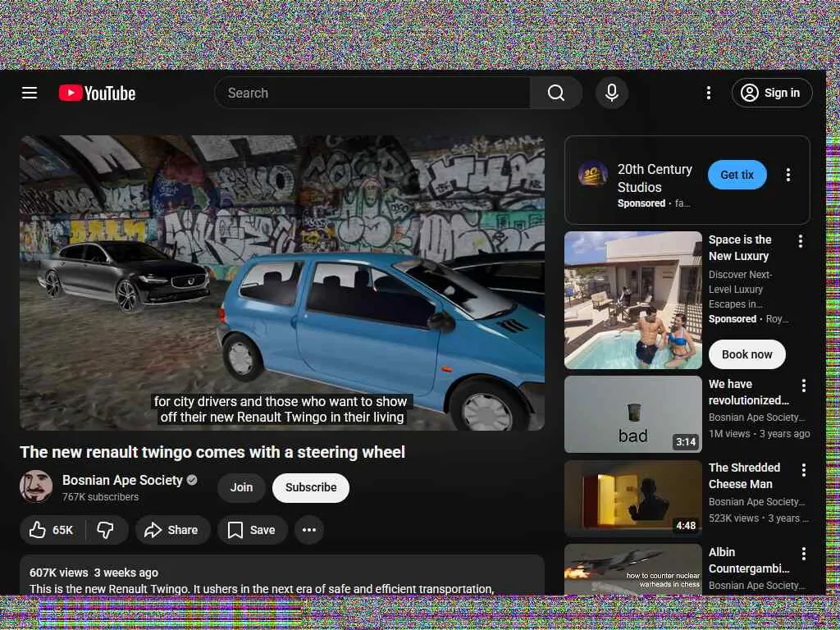Click the search magnifier button
The height and width of the screenshot is (630, 840).
pos(556,93)
